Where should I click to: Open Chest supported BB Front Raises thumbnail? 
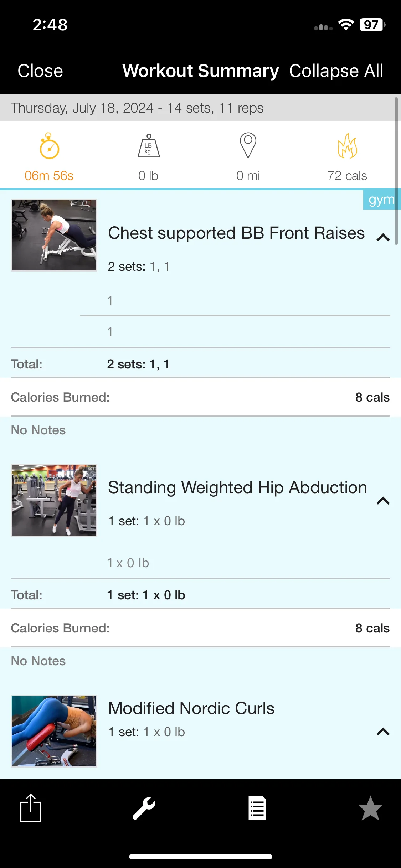coord(54,235)
